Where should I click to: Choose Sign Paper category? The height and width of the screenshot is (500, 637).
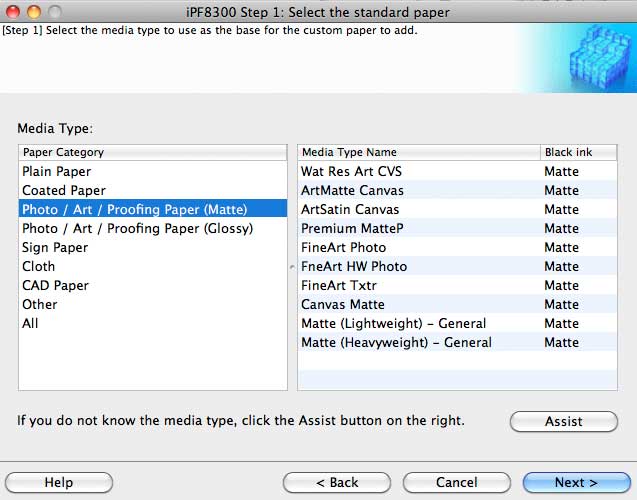153,247
